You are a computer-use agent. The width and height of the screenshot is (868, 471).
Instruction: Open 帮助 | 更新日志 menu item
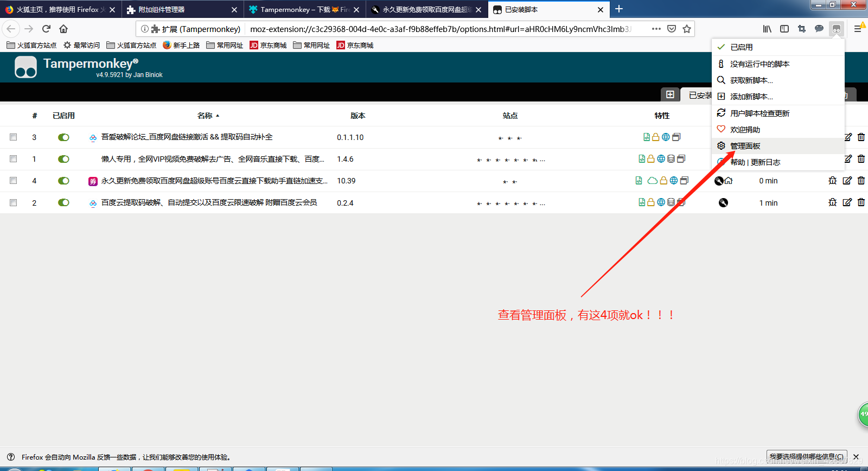click(x=778, y=162)
